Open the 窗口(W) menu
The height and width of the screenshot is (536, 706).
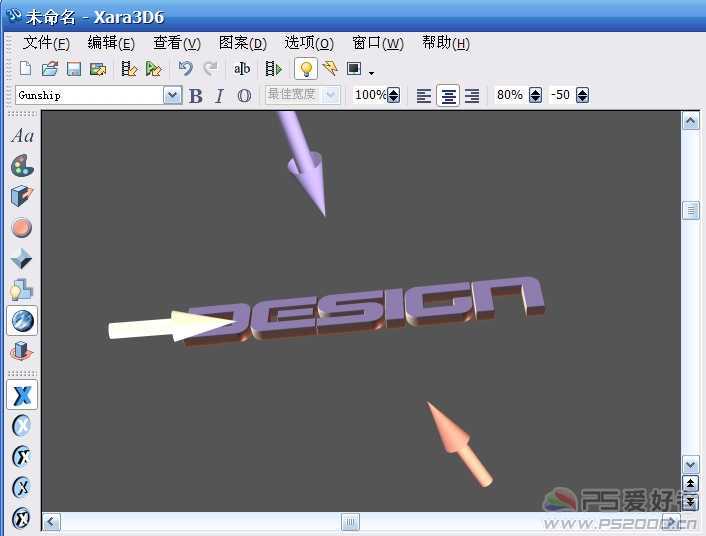[x=378, y=43]
